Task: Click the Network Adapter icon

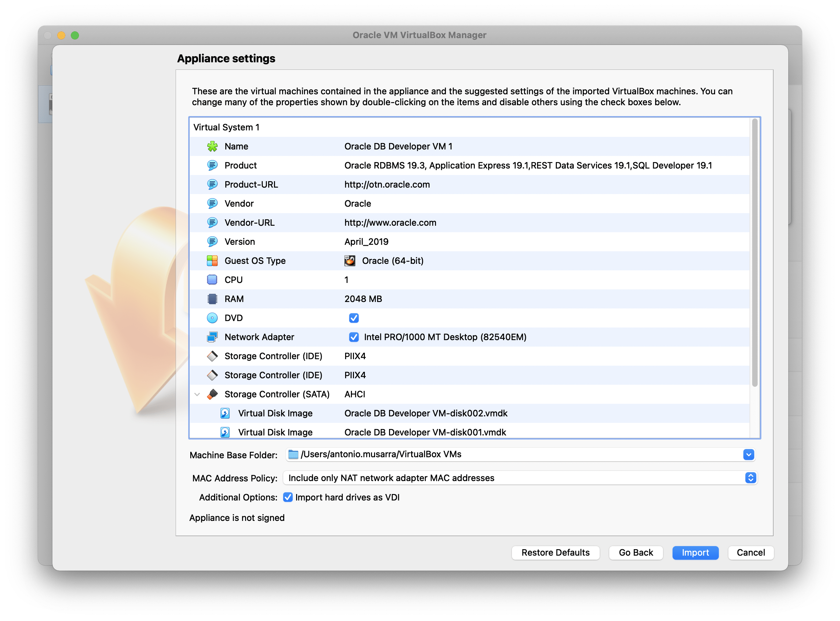Action: [x=212, y=337]
